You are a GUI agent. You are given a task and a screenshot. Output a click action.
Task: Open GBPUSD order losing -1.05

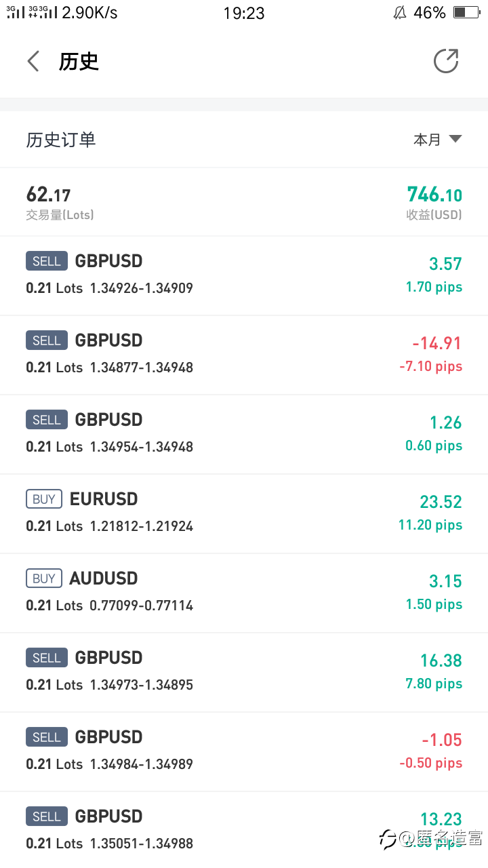point(244,752)
